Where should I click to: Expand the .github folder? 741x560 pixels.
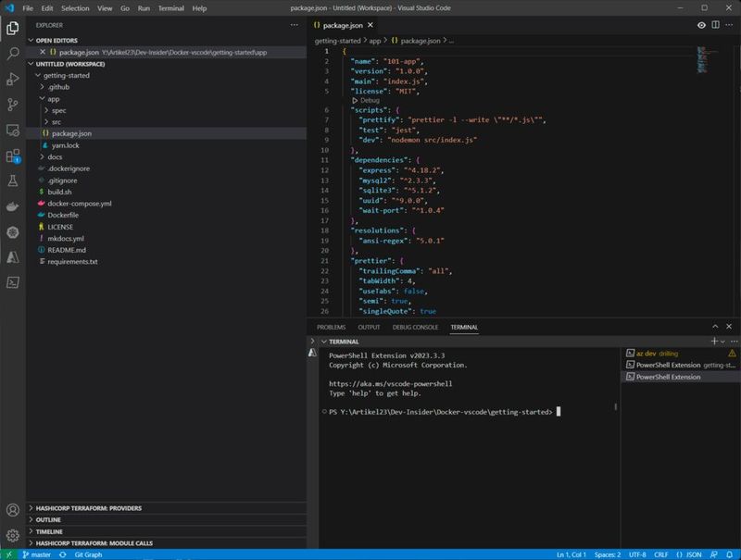point(42,87)
